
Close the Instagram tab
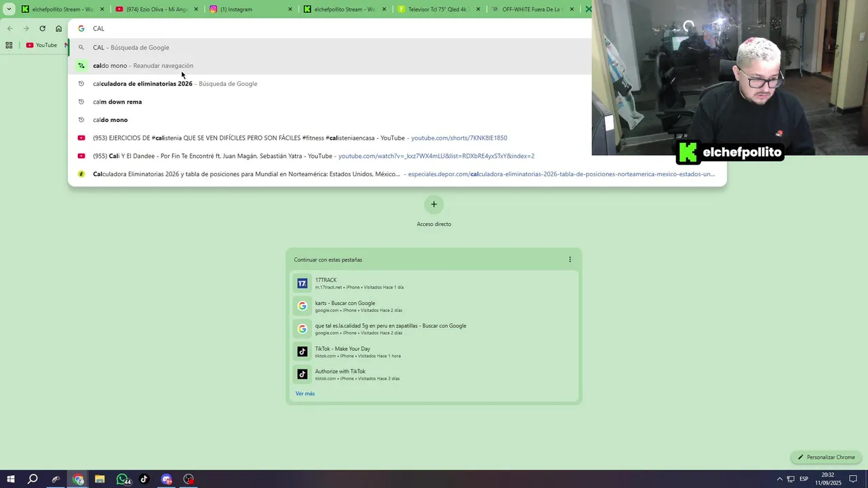(x=290, y=9)
